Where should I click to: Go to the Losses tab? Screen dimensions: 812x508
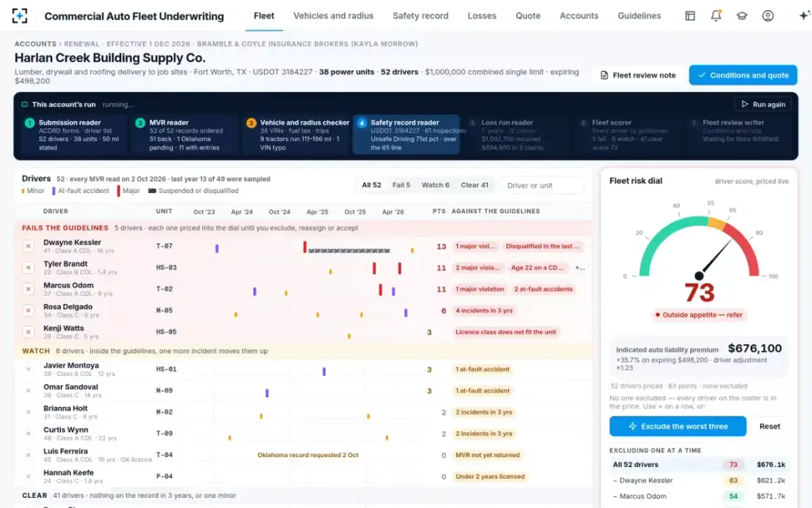[x=482, y=16]
